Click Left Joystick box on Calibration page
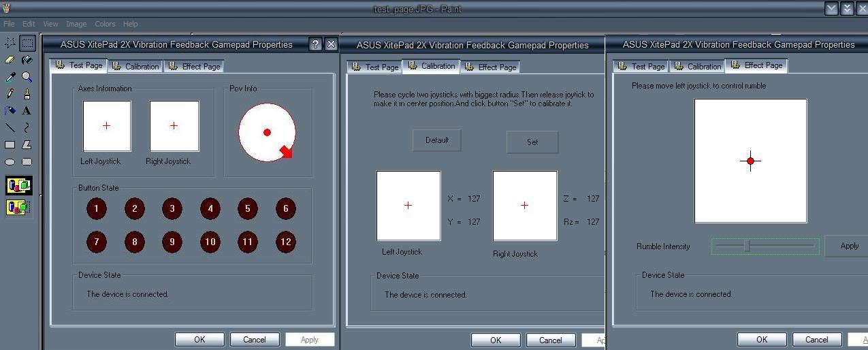This screenshot has height=350, width=868. (x=408, y=206)
